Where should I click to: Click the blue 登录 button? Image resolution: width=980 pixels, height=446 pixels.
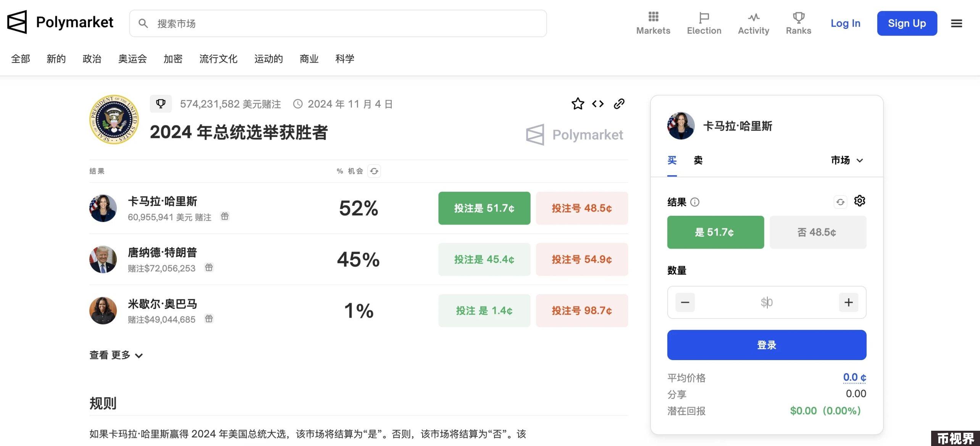tap(767, 345)
